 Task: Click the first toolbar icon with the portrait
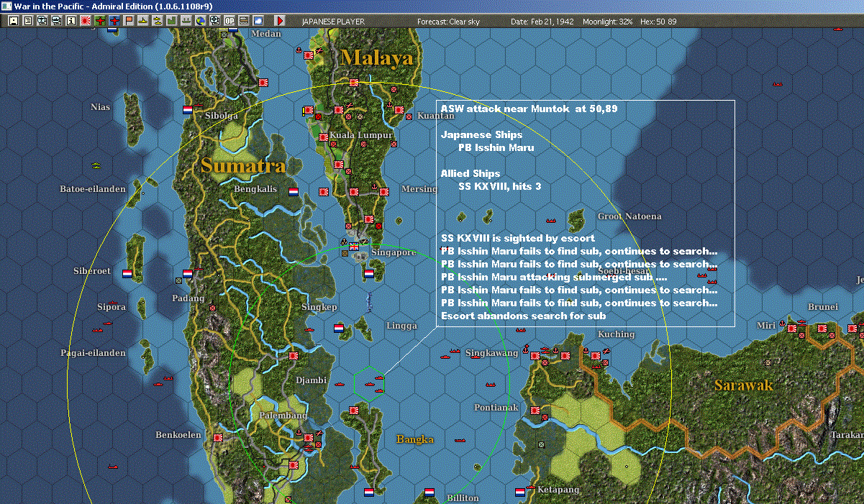coord(13,21)
